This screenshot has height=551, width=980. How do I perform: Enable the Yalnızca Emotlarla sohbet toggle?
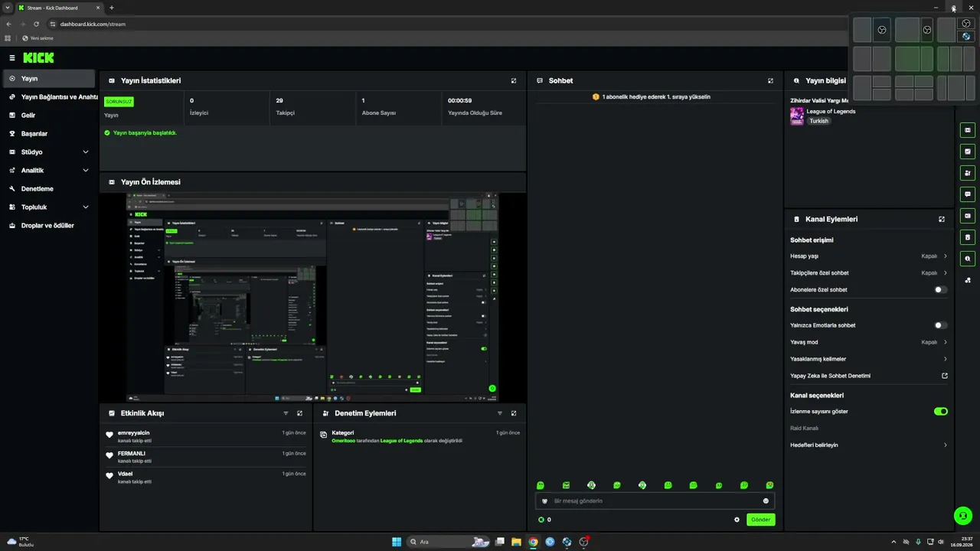click(x=941, y=325)
